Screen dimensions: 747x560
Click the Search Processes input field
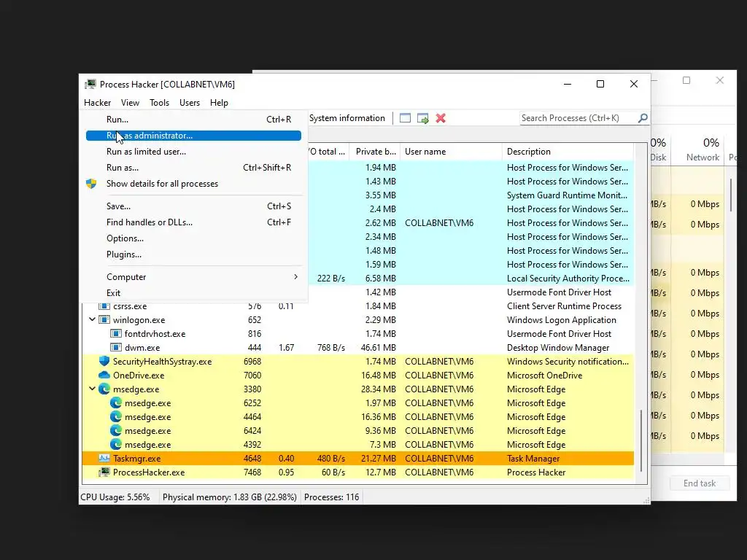578,118
